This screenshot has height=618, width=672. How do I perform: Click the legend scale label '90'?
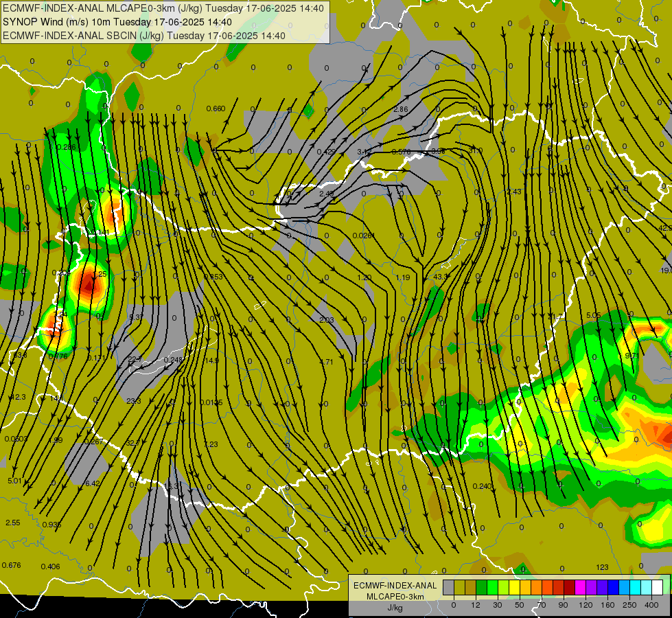coord(563,605)
